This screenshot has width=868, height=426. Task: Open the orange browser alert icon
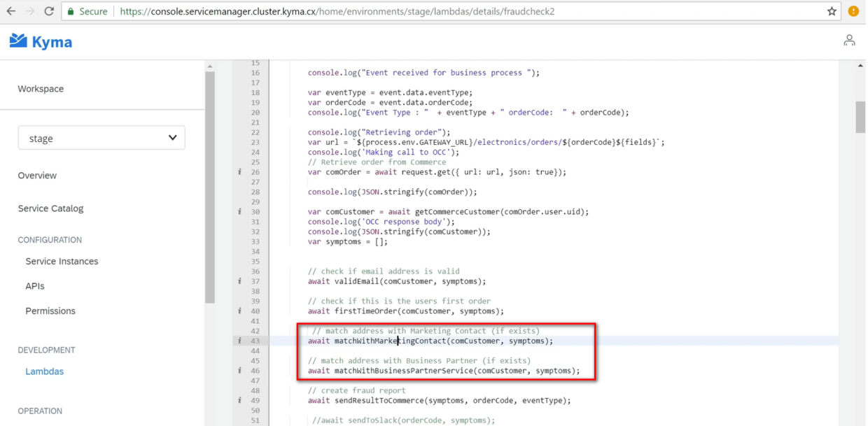pos(853,11)
